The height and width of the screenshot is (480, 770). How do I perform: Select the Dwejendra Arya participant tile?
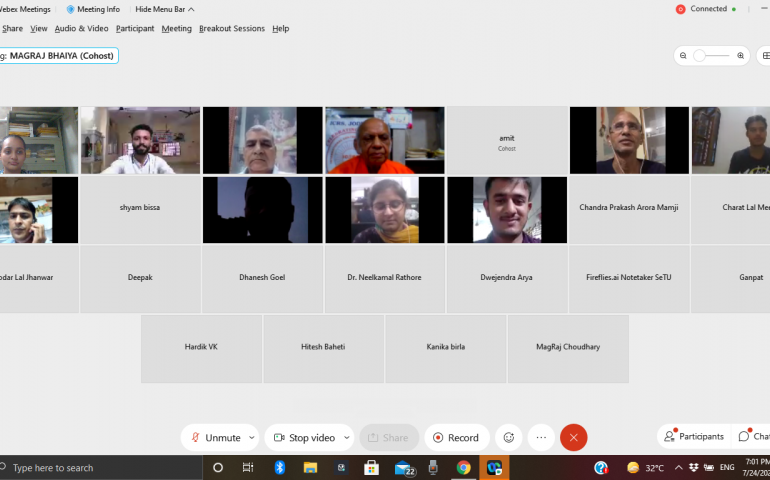coord(507,279)
